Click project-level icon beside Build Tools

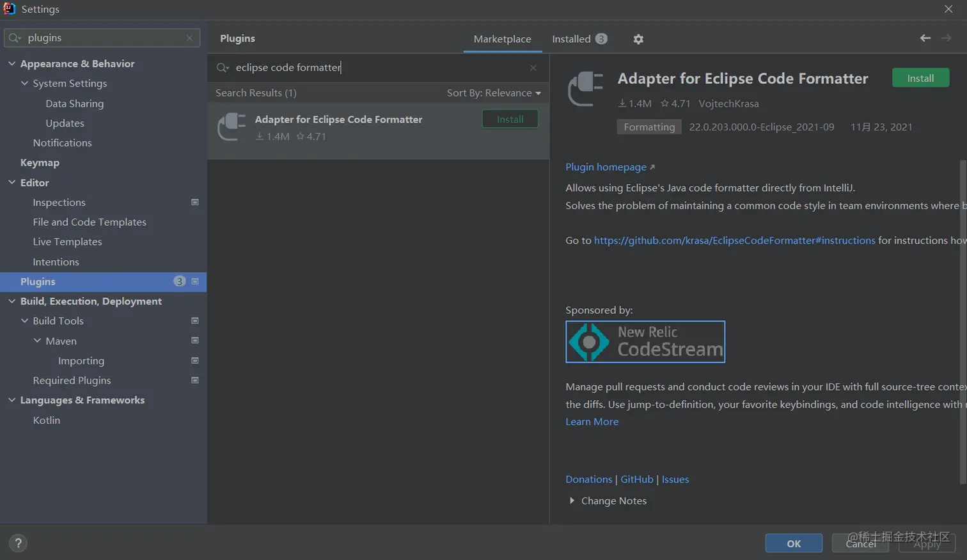pyautogui.click(x=195, y=320)
